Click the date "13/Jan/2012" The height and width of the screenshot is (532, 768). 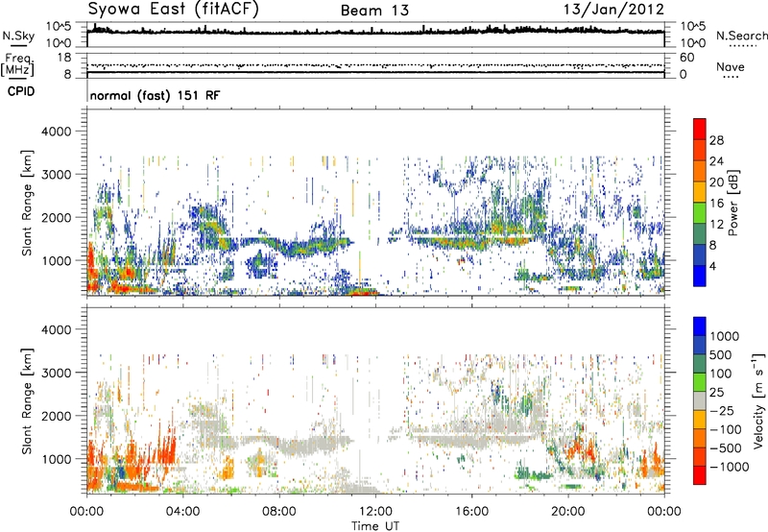(x=613, y=10)
